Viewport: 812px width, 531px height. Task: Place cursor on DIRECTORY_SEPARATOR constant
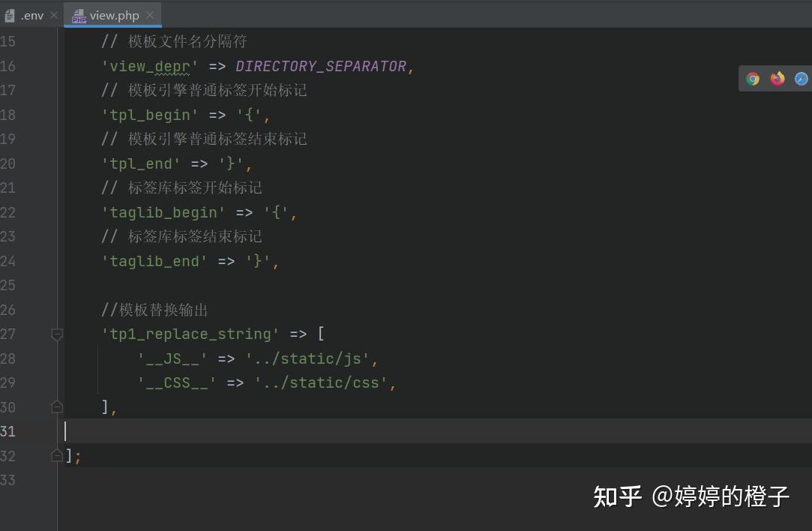[322, 66]
